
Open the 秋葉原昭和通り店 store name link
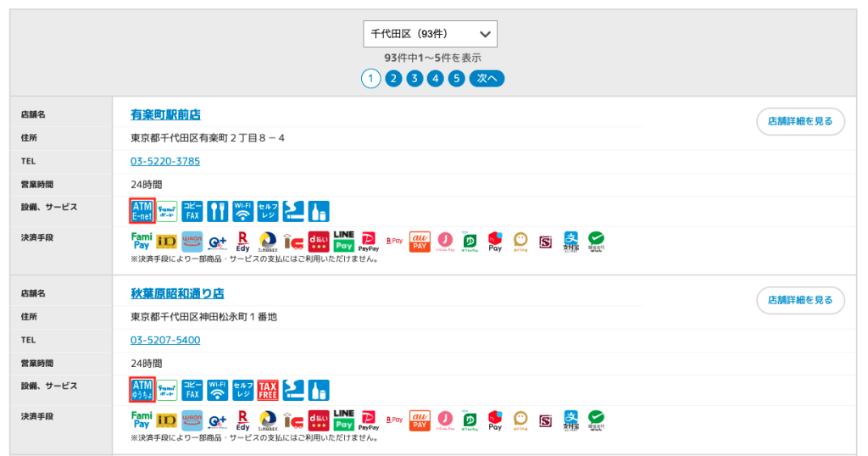tap(177, 293)
